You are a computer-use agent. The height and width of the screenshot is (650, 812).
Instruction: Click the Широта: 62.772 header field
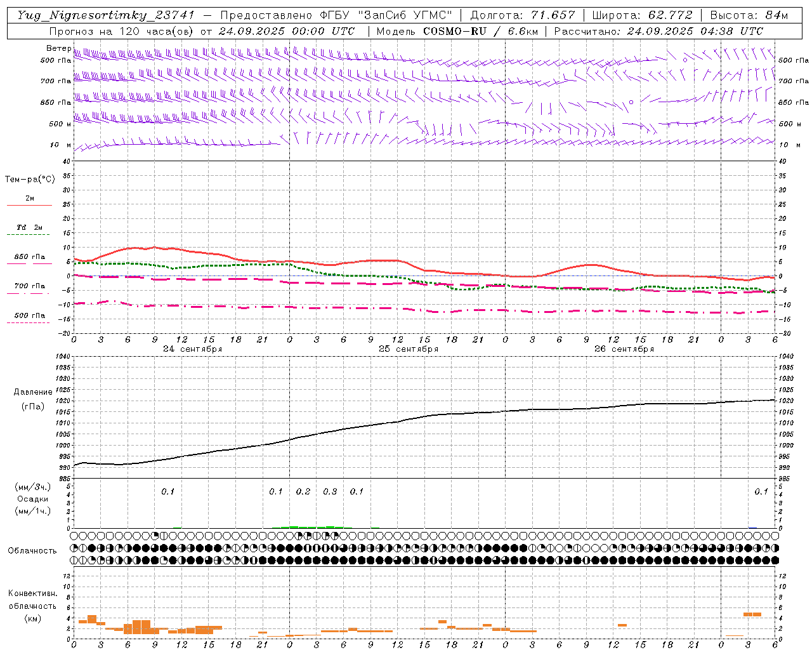point(642,15)
